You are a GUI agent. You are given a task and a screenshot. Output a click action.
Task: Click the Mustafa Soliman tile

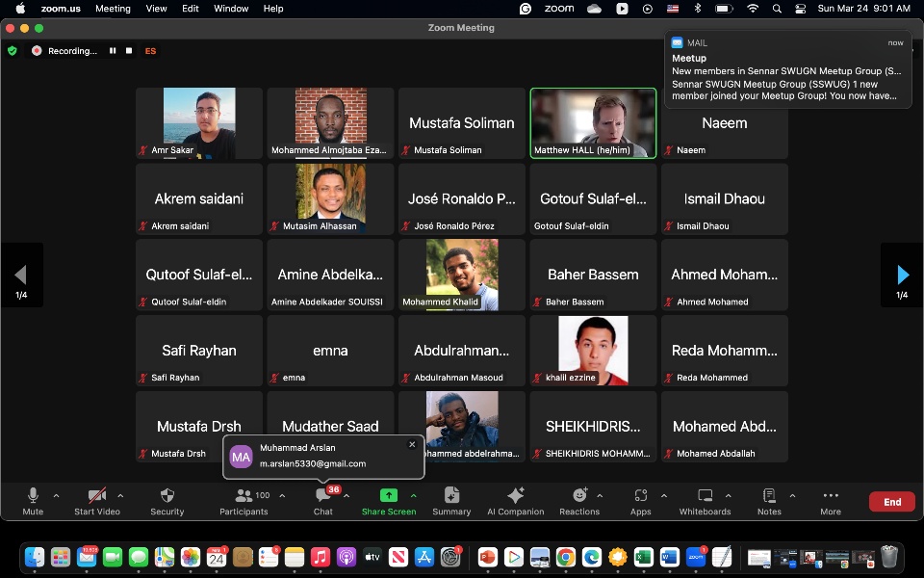tap(462, 123)
